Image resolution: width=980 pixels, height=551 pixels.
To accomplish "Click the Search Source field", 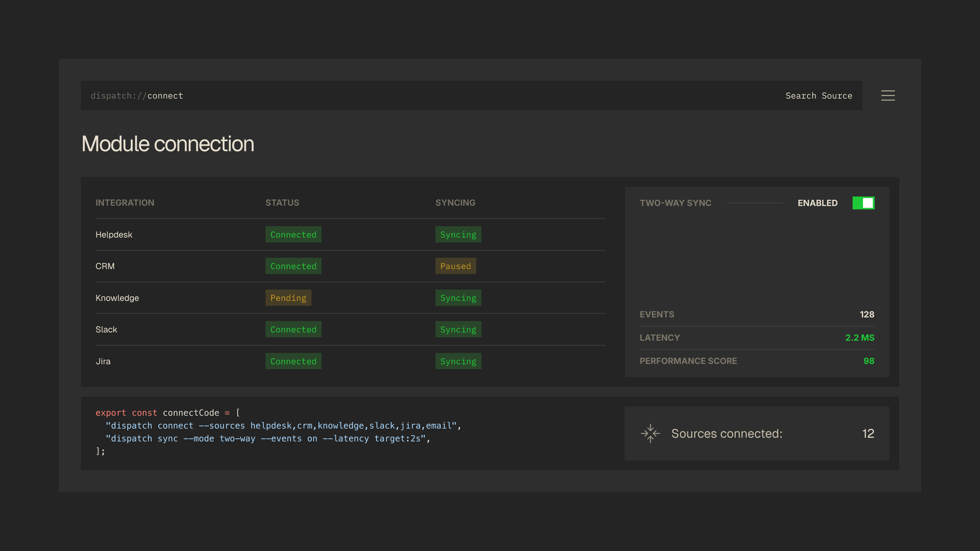I will pos(819,96).
